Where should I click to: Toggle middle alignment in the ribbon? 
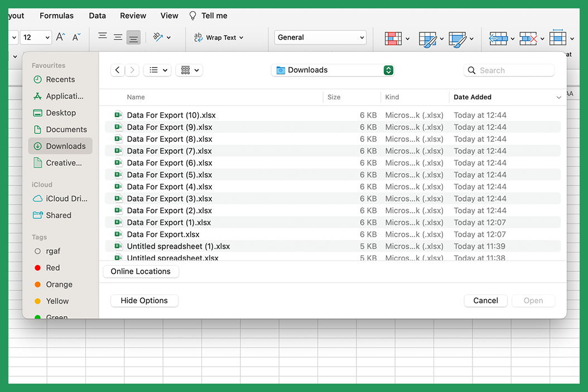point(118,37)
